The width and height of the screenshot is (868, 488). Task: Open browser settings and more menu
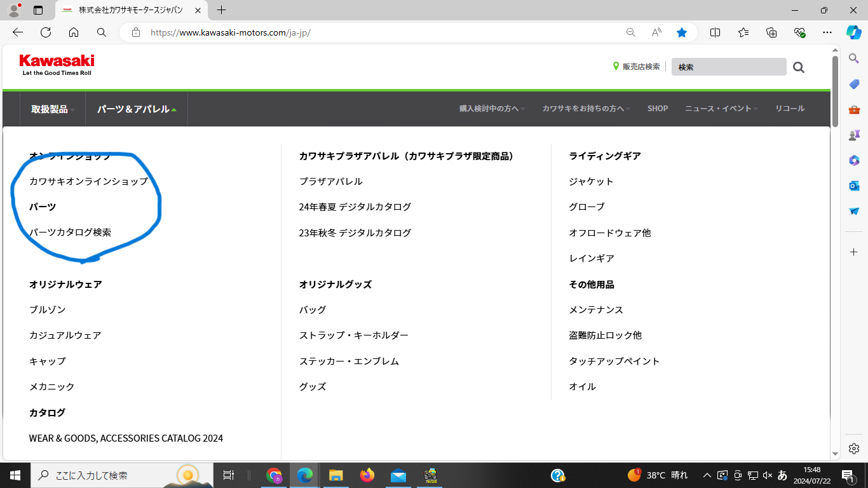click(827, 32)
